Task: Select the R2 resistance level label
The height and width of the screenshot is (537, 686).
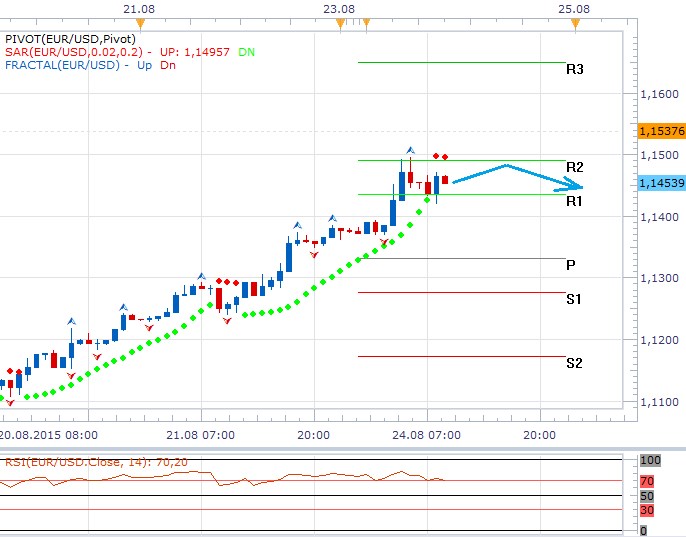Action: 574,166
